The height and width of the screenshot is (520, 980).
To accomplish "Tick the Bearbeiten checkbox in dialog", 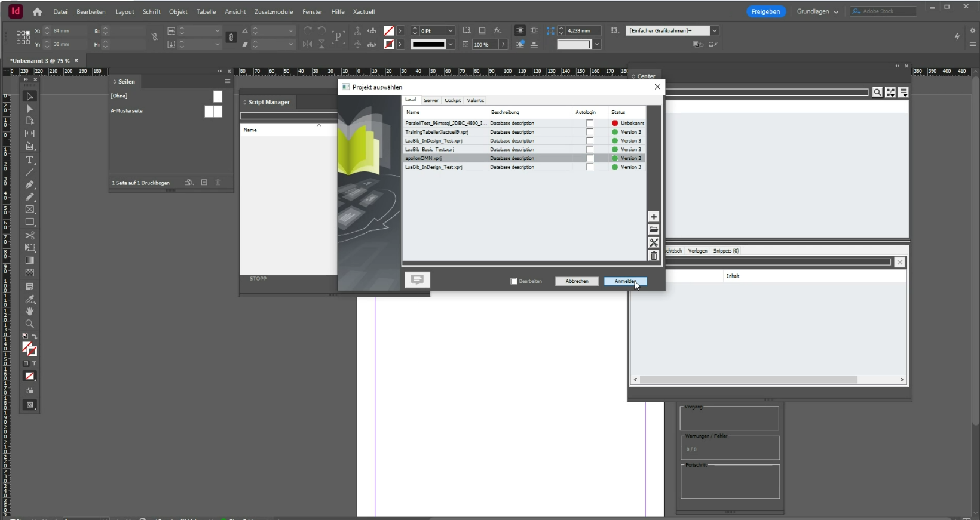I will coord(514,281).
